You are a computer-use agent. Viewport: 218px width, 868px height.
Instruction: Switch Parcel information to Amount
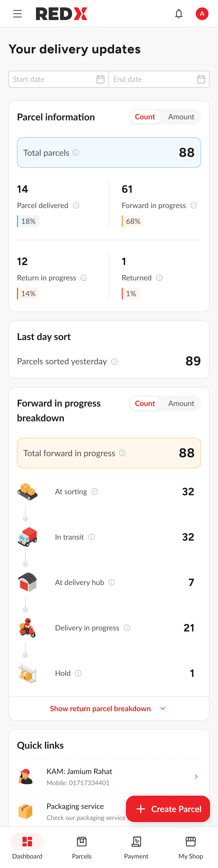181,117
